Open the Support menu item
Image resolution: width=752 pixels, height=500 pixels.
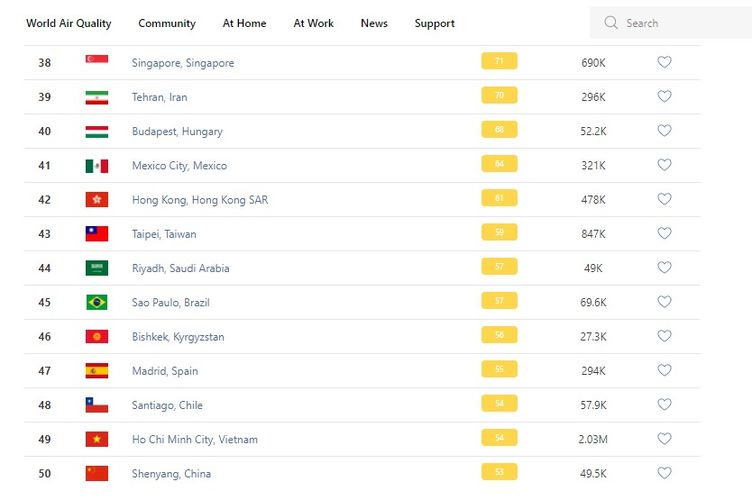point(434,23)
